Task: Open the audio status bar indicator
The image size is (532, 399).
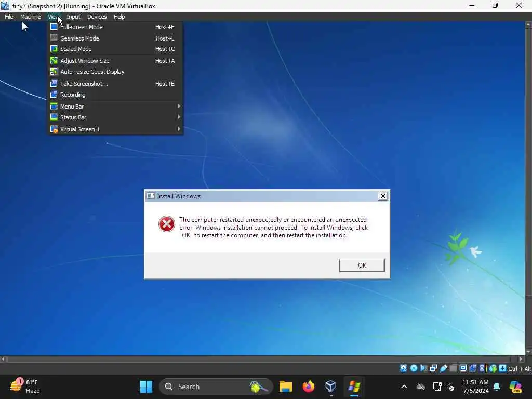Action: pos(423,368)
